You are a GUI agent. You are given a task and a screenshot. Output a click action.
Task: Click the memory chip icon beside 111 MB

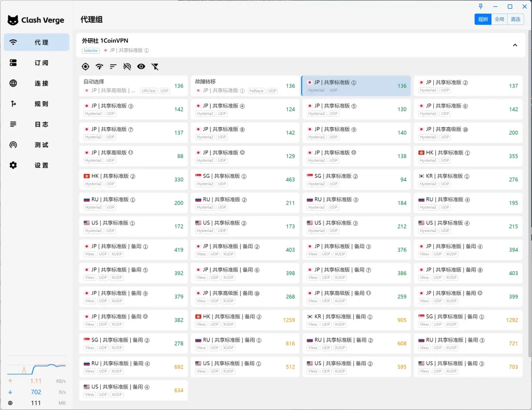click(10, 403)
